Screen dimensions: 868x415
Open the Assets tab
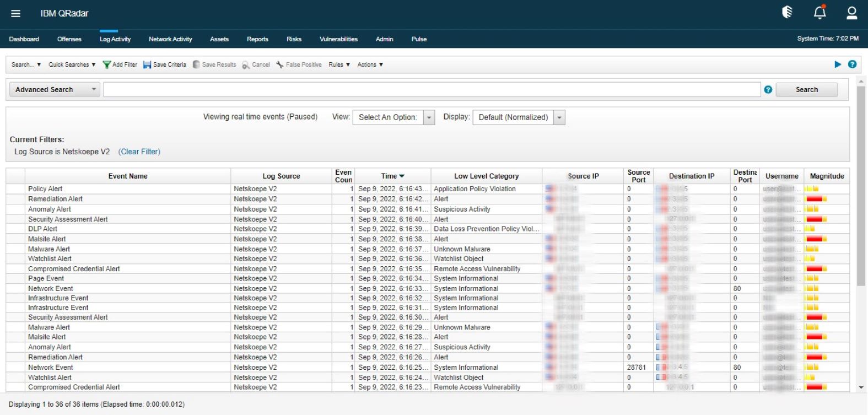pyautogui.click(x=219, y=39)
